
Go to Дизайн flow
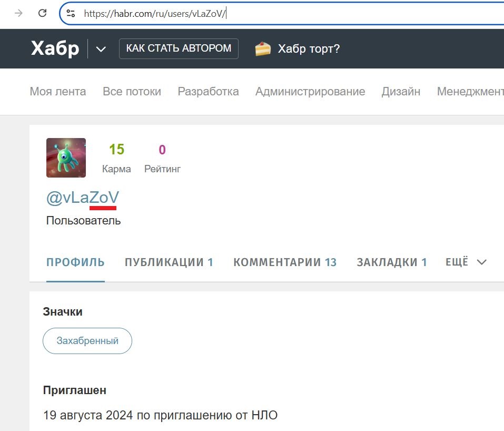pyautogui.click(x=401, y=92)
